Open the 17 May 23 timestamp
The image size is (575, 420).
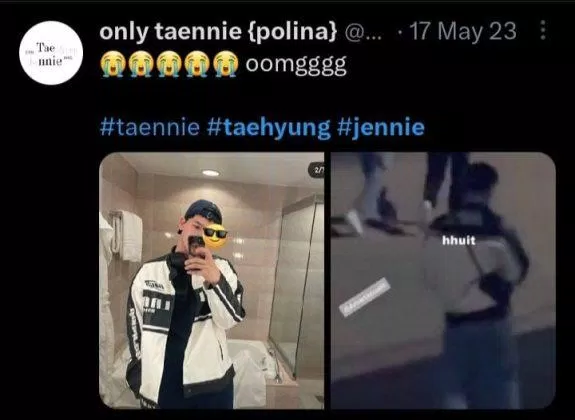pos(463,31)
